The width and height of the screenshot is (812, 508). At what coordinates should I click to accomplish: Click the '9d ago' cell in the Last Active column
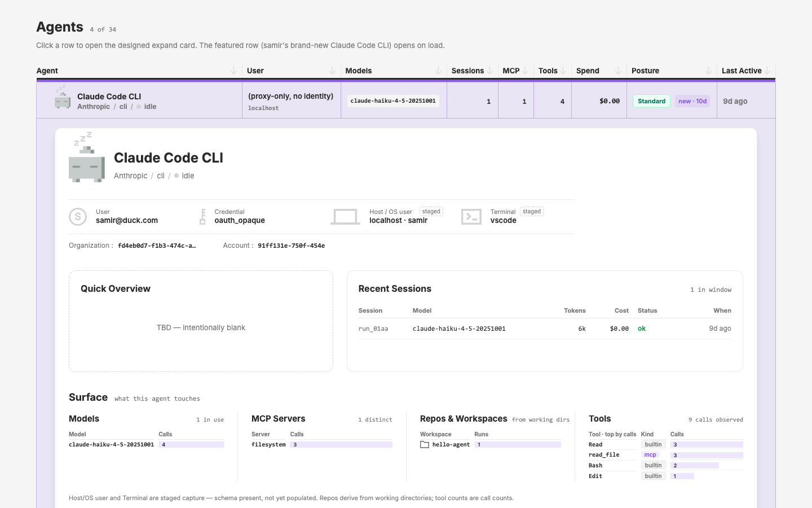coord(735,101)
